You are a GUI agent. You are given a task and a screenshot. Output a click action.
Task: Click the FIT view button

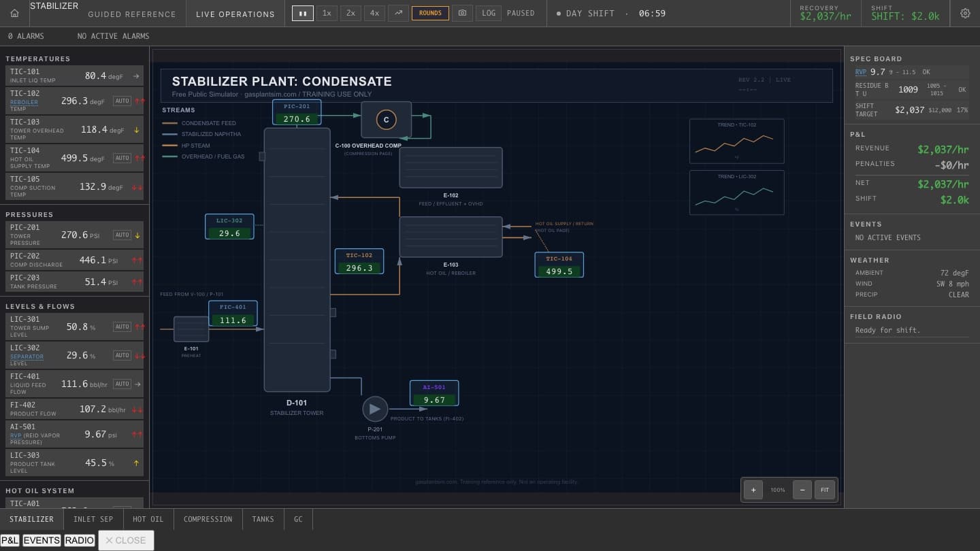(x=825, y=490)
